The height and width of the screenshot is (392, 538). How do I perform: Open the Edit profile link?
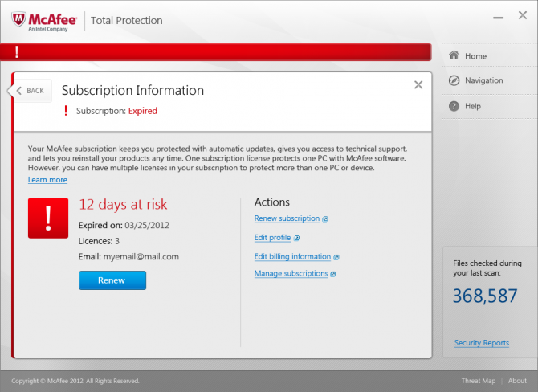[x=272, y=238]
